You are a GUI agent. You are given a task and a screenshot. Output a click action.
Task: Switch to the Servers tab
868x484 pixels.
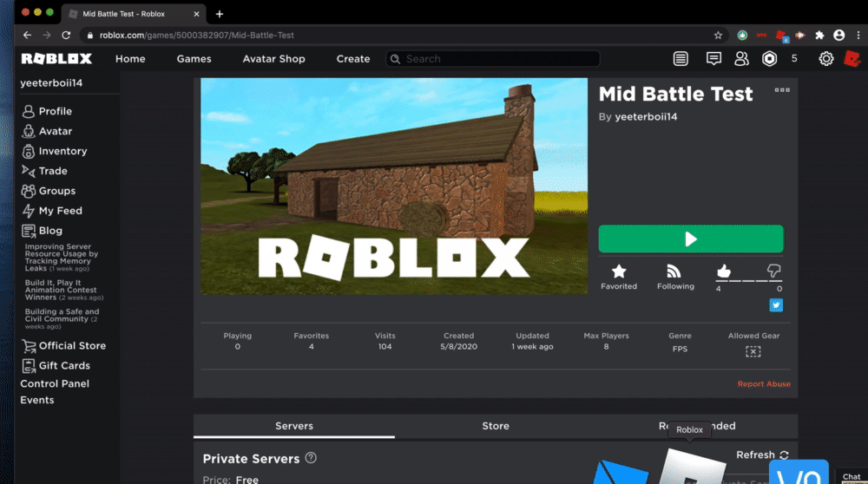coord(294,426)
